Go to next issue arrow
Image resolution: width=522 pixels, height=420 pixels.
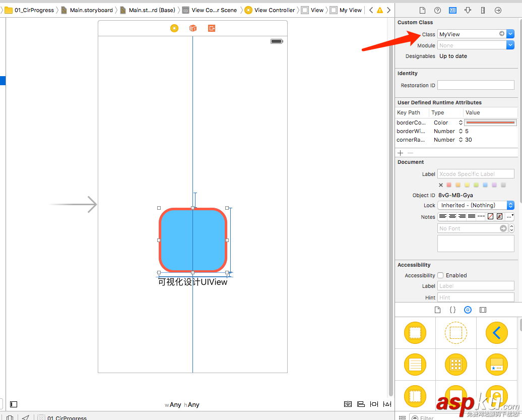pos(388,10)
